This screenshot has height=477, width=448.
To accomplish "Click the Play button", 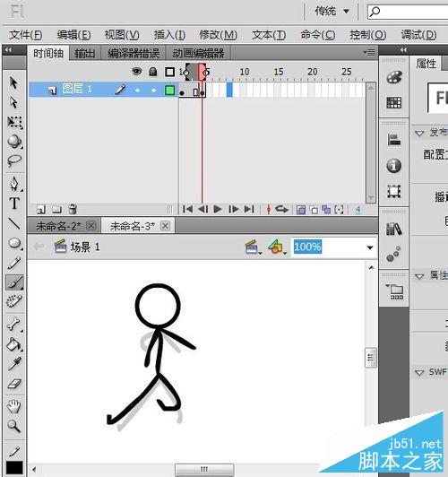I will coord(218,209).
